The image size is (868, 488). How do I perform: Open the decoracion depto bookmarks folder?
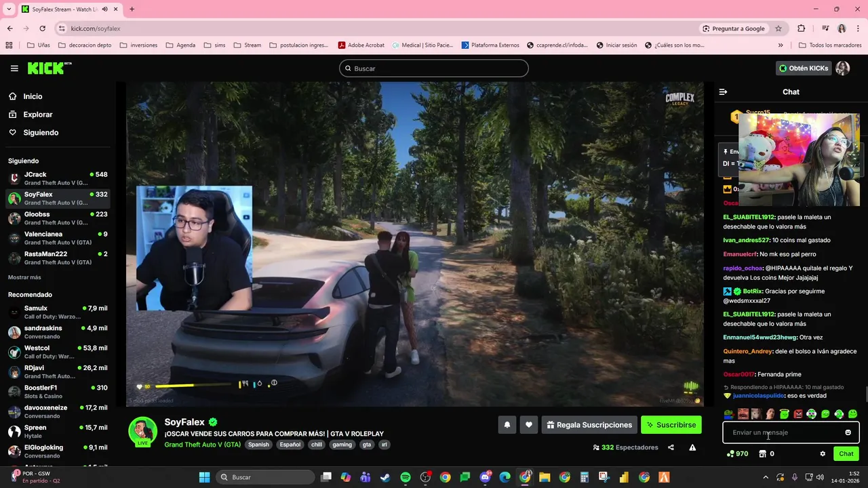85,45
